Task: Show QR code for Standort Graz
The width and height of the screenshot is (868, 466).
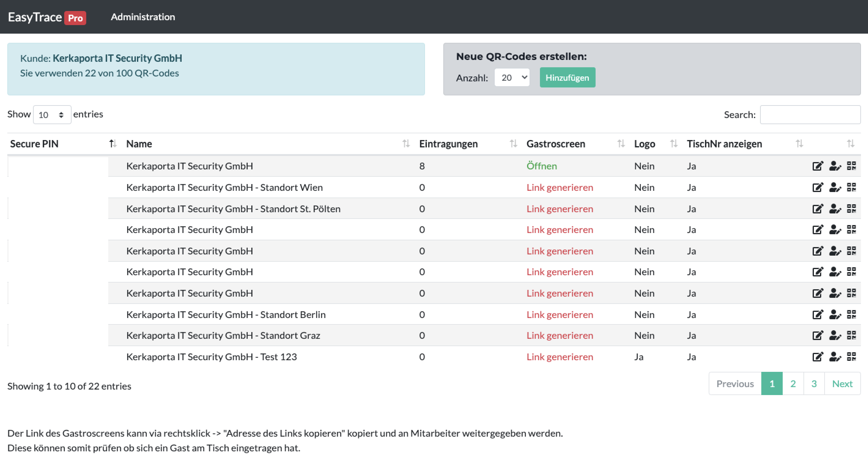Action: point(851,335)
